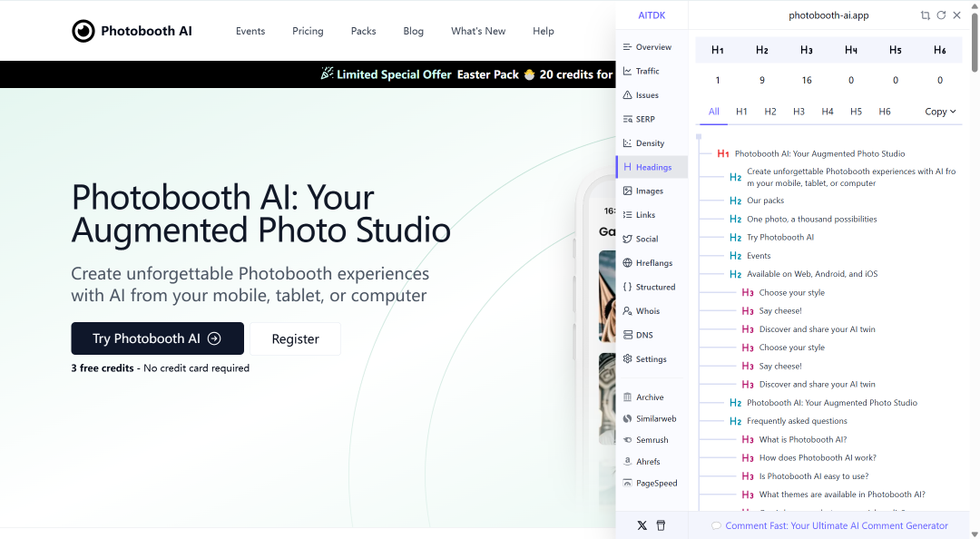Click the Photobooth AI logo
This screenshot has width=980, height=539.
point(132,31)
